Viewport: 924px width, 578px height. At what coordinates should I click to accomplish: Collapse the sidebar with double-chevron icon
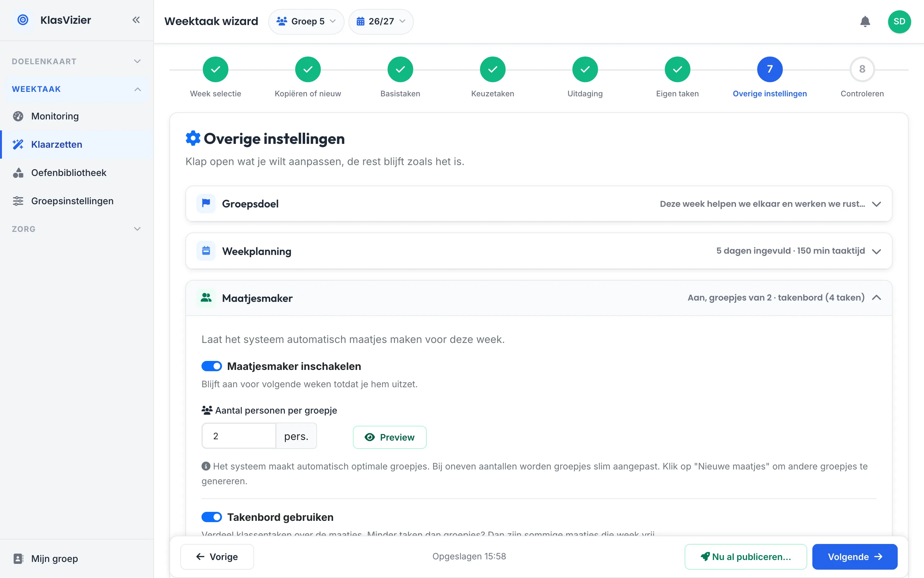tap(136, 20)
